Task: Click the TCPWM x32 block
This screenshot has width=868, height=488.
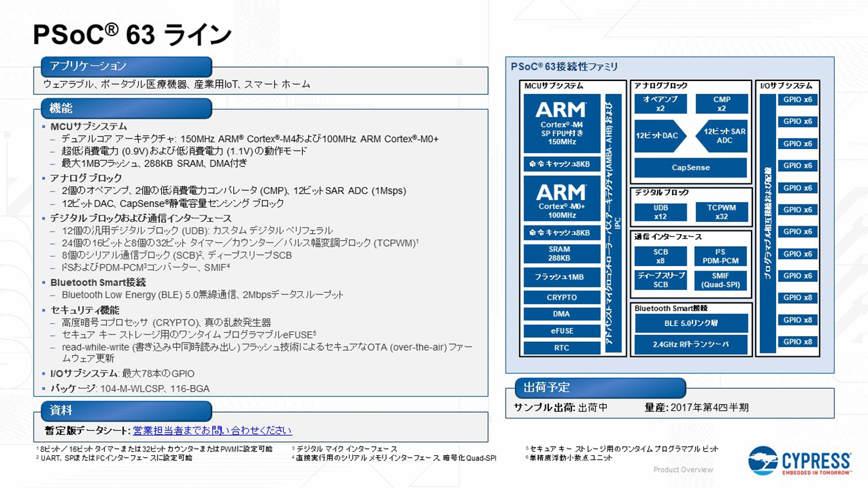Action: [721, 212]
